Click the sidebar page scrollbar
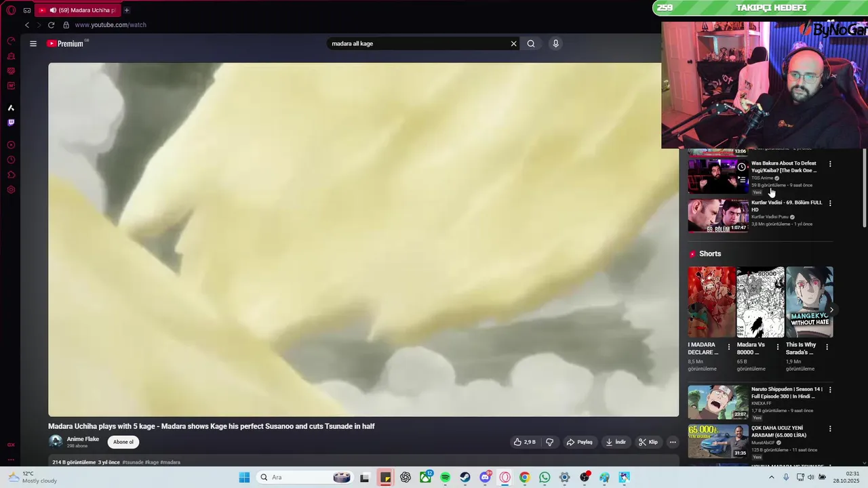Image resolution: width=868 pixels, height=488 pixels. point(864,188)
